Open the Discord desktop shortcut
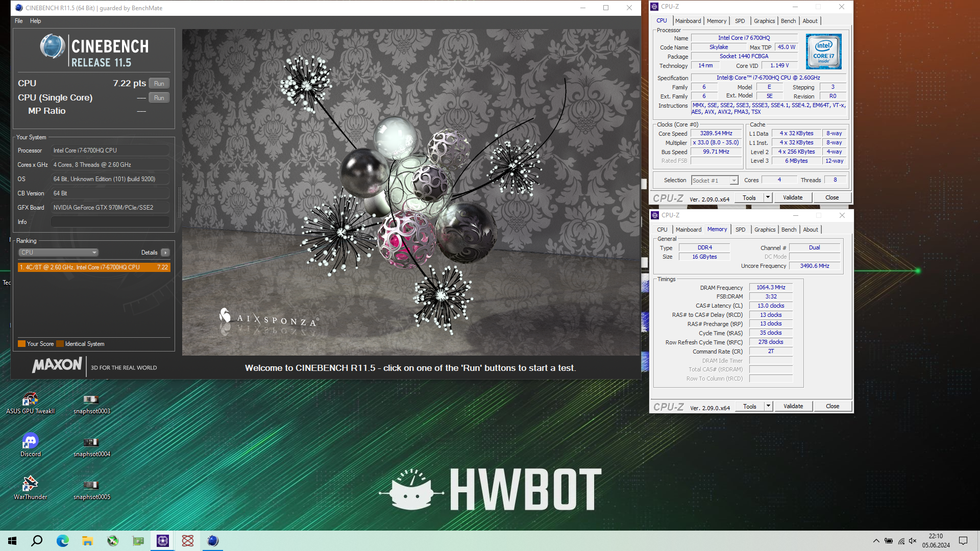 coord(30,445)
